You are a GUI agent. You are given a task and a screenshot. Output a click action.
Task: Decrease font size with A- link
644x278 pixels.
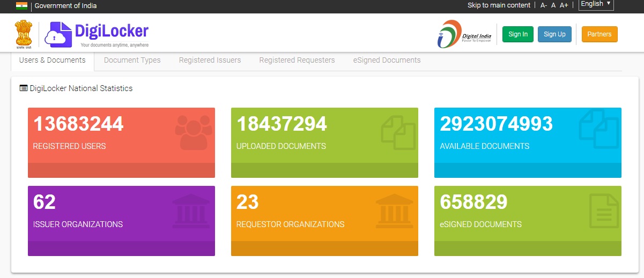[544, 5]
